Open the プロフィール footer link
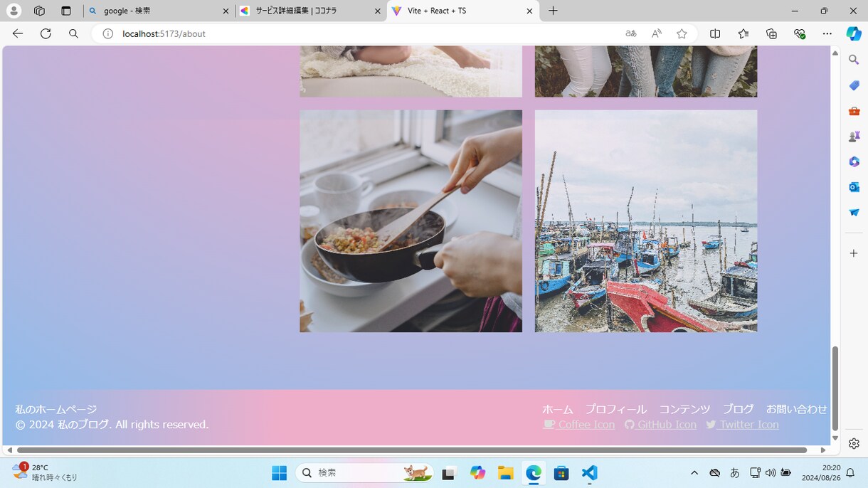Screen dimensions: 868x488 [x=616, y=409]
